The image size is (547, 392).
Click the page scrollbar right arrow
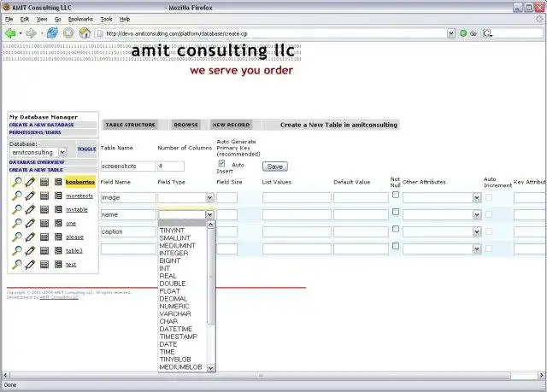(541, 376)
